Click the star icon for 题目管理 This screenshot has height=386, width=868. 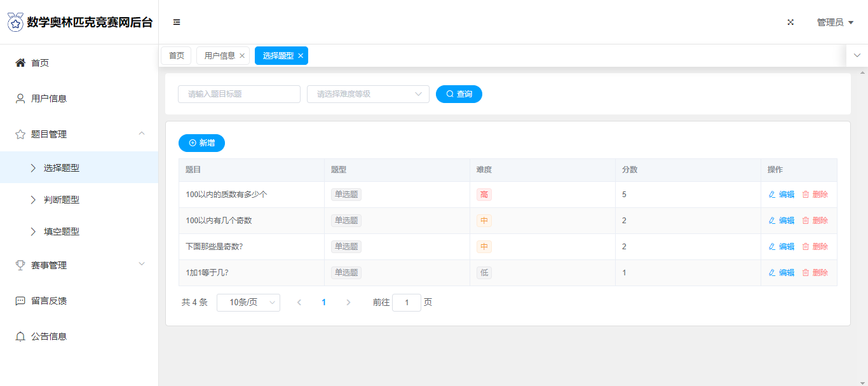[20, 134]
